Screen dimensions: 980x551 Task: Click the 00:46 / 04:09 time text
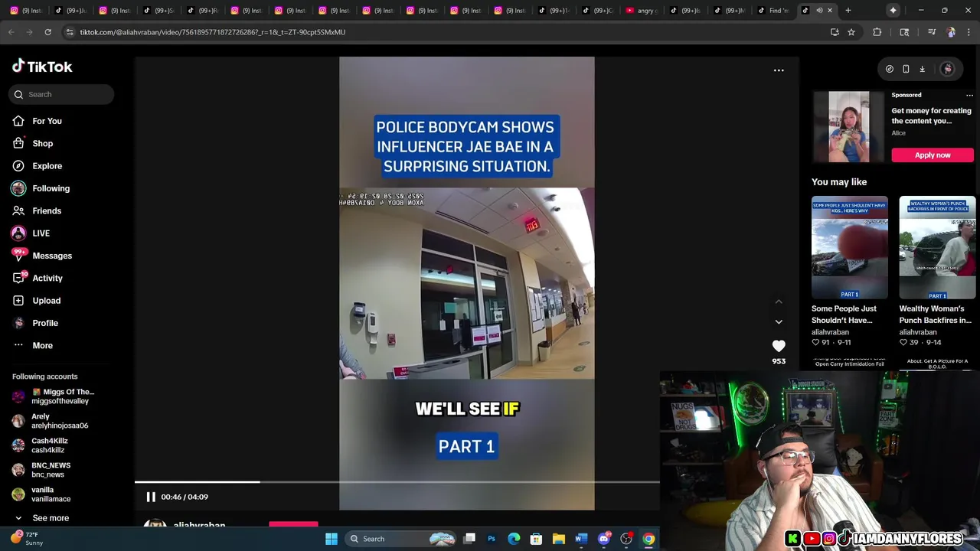click(185, 497)
